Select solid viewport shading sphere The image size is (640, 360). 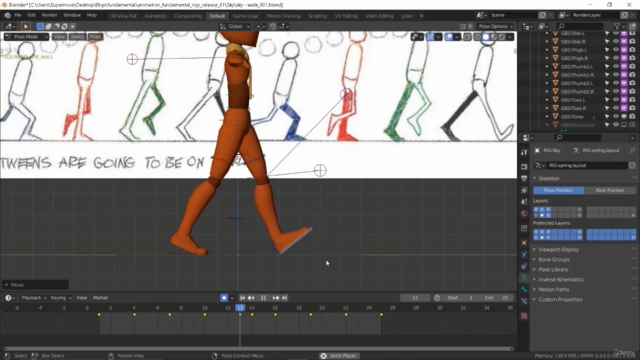pyautogui.click(x=485, y=37)
